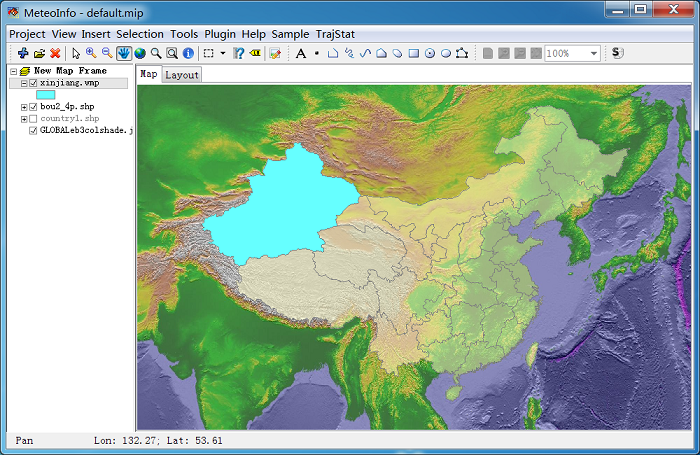Choose the letter A label tool
Image resolution: width=700 pixels, height=455 pixels.
[x=301, y=54]
